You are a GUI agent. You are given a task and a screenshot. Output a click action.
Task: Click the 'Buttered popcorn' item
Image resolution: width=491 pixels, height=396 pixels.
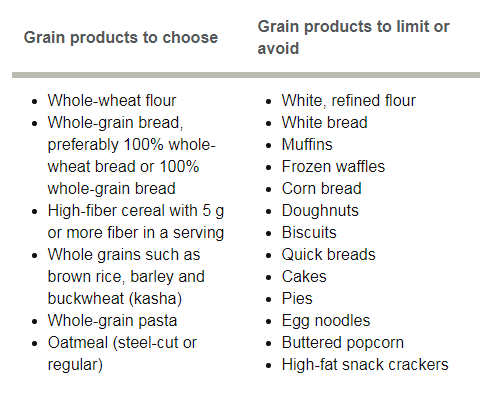pyautogui.click(x=343, y=342)
